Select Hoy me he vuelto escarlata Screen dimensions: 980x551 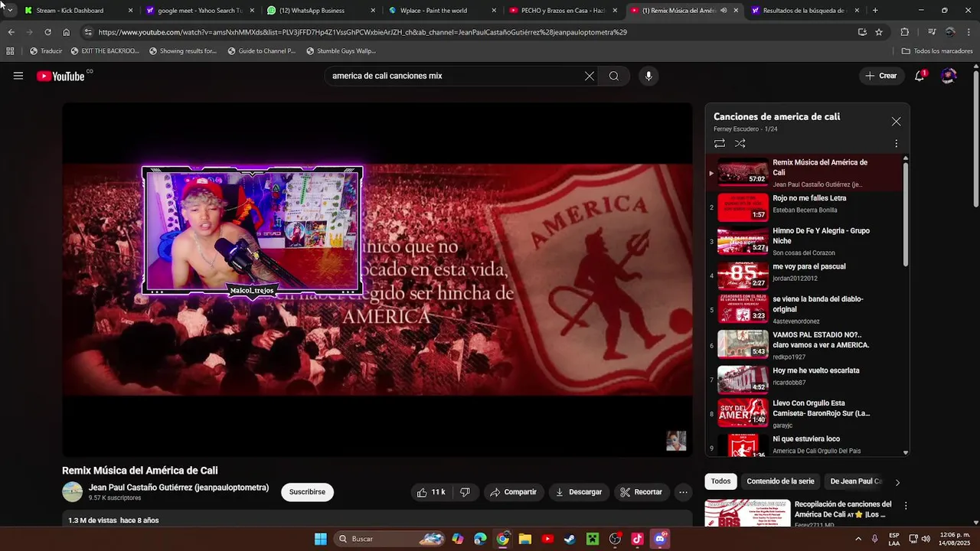805,380
